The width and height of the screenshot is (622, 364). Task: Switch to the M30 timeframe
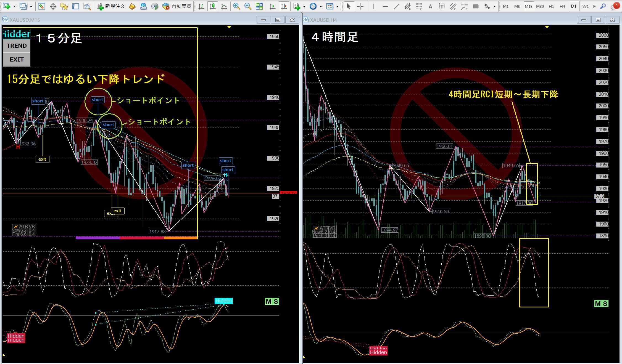(540, 6)
